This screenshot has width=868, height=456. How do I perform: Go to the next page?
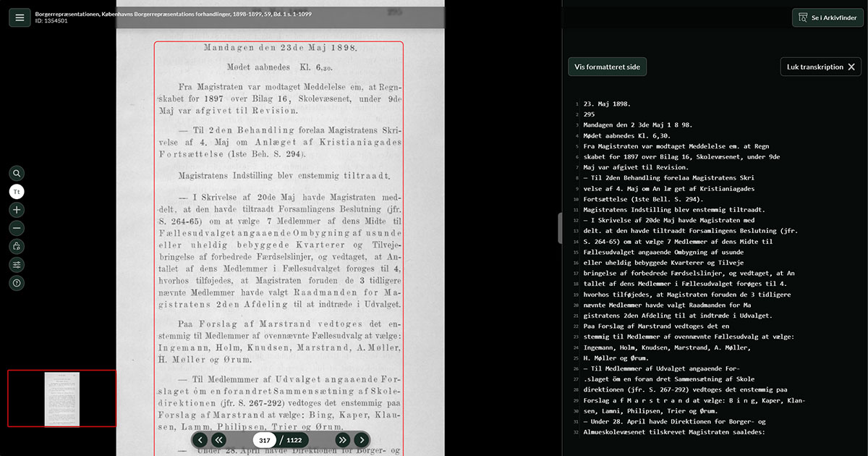361,440
